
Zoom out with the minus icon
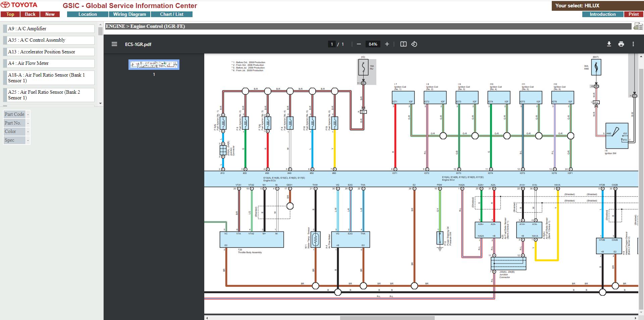point(359,44)
